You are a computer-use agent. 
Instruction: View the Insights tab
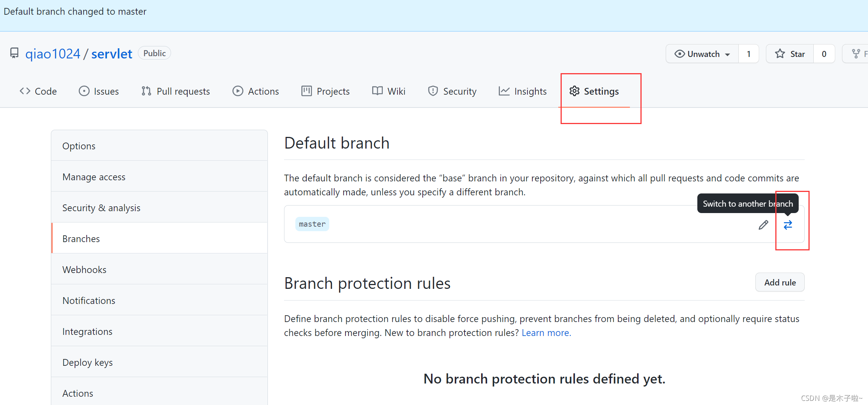(x=523, y=91)
